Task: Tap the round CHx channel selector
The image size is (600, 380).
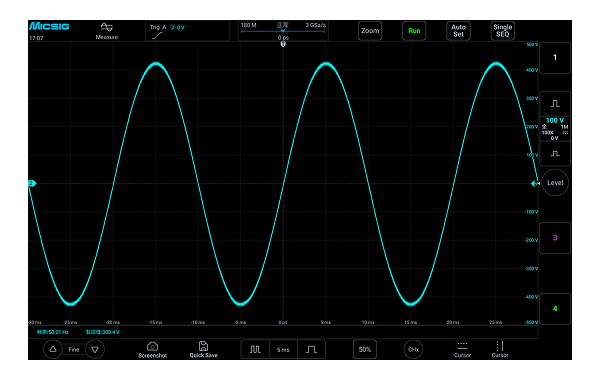Action: click(x=413, y=349)
